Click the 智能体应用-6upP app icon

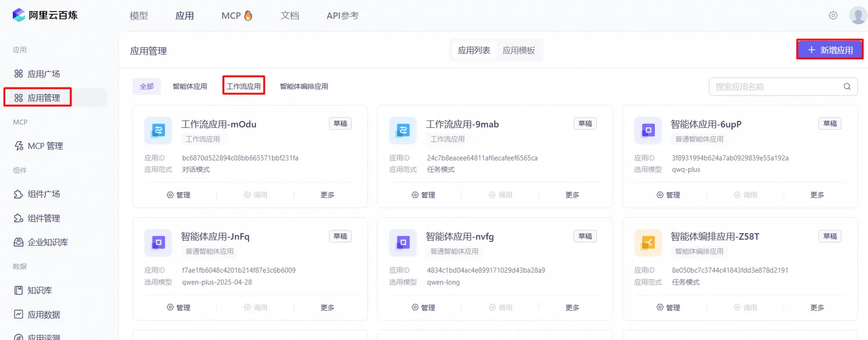tap(648, 130)
